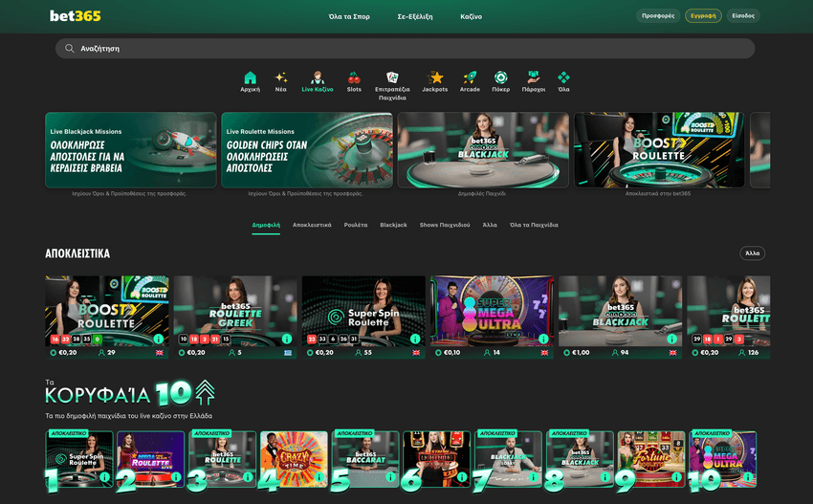Click the Greek flag on Roulette Greek card
The image size is (813, 504).
coord(288,353)
